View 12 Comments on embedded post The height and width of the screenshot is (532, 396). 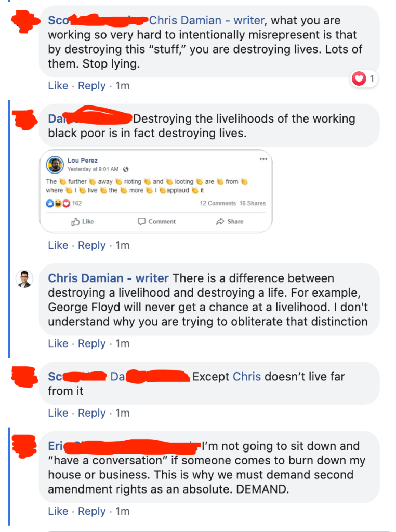tap(218, 203)
